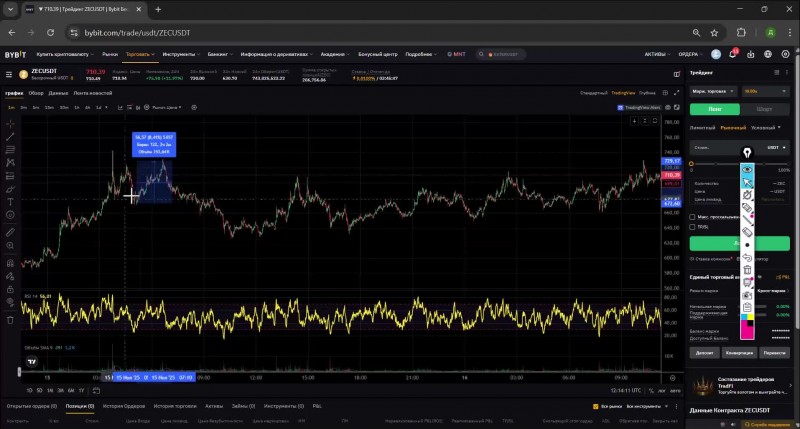Open the margin mode dropdown
800x429 pixels.
point(711,92)
